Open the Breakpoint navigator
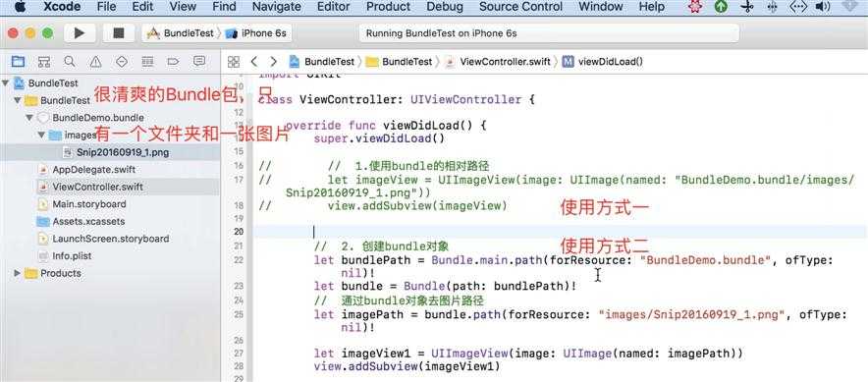Image resolution: width=868 pixels, height=382 pixels. 173,62
